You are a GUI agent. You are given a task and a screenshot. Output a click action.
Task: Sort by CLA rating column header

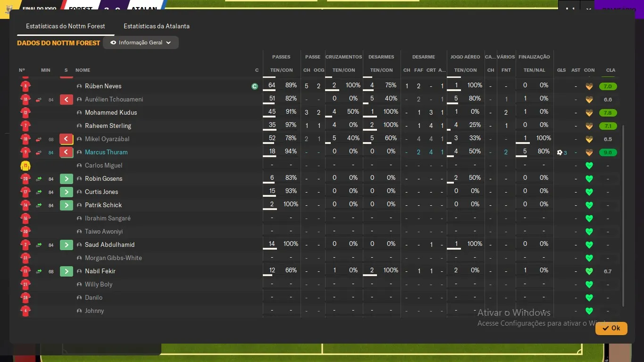pos(611,70)
